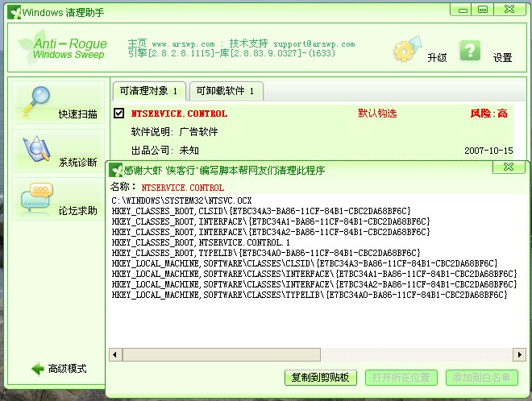Click the HKEY_LOCAL_MACHINE CLASSES\INTERFACE E7BC34A1 line
532x401 pixels.
(x=314, y=274)
